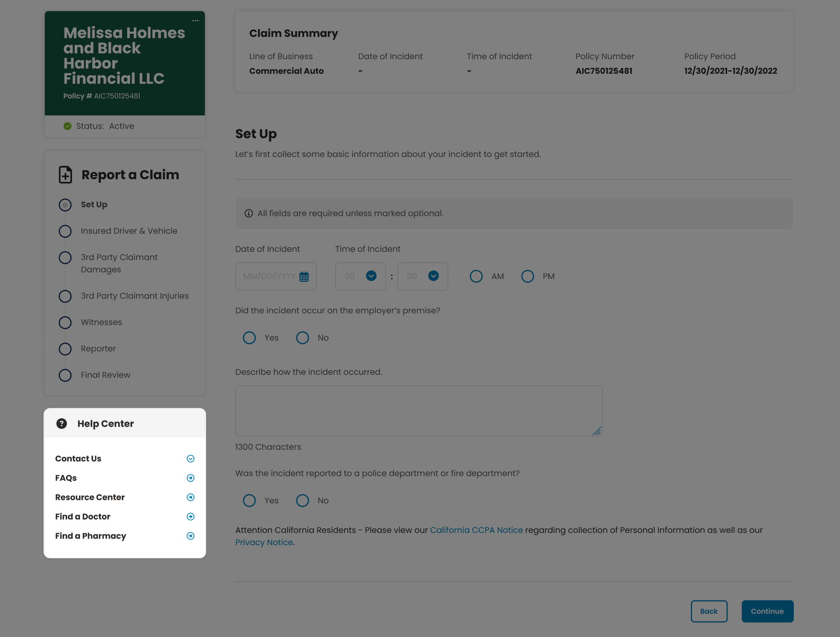Go to 3rd Party Claimant Injuries step
Screen dimensions: 840x637
134,296
